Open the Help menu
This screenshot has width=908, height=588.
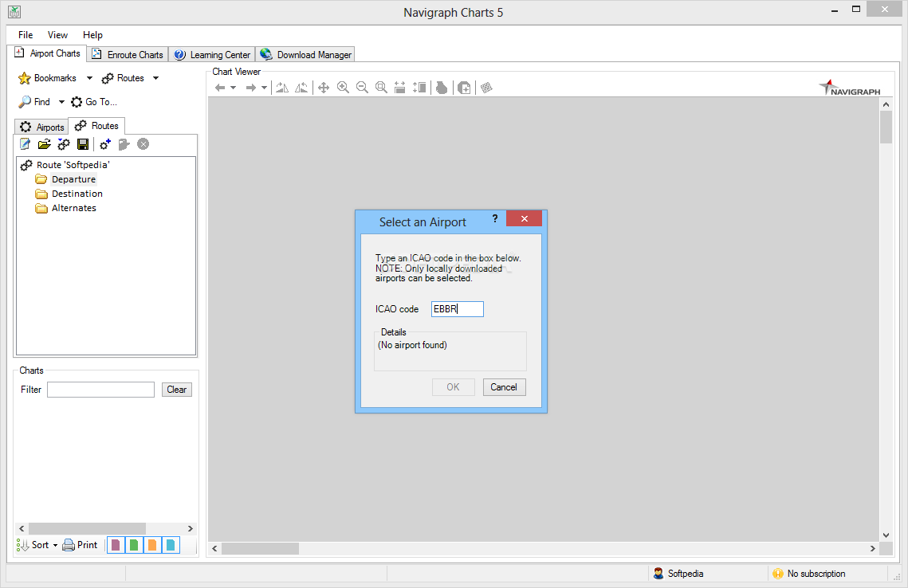92,35
